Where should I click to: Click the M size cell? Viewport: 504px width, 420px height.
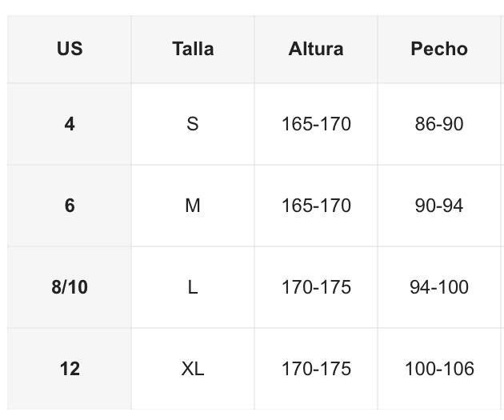193,206
